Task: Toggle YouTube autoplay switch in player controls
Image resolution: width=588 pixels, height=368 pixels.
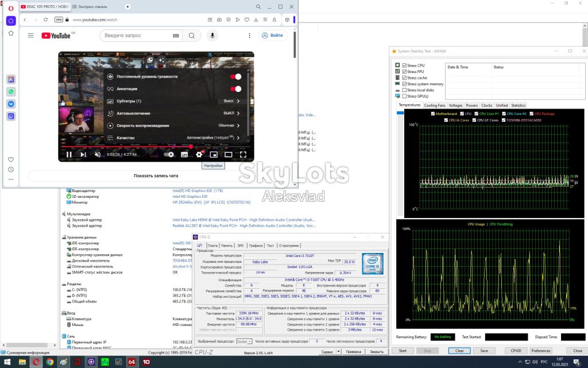Action: click(x=169, y=154)
